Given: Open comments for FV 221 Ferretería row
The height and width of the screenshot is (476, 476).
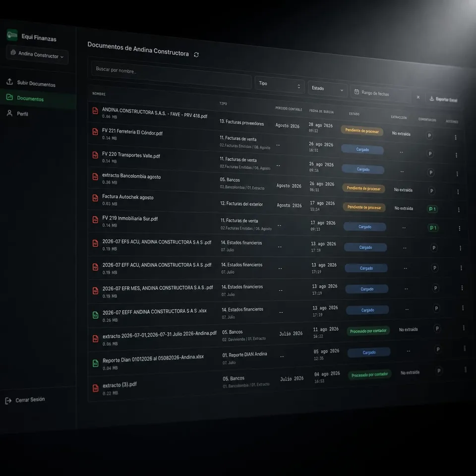Looking at the screenshot, I should (430, 154).
